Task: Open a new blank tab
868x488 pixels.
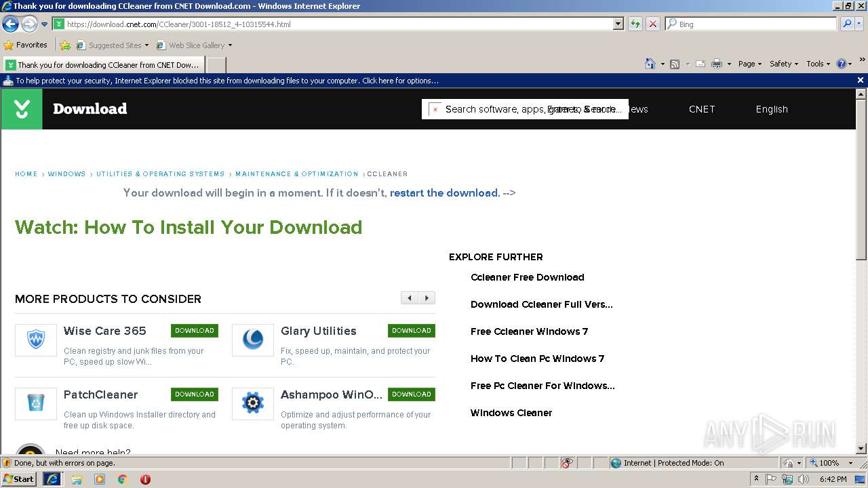Action: click(216, 65)
